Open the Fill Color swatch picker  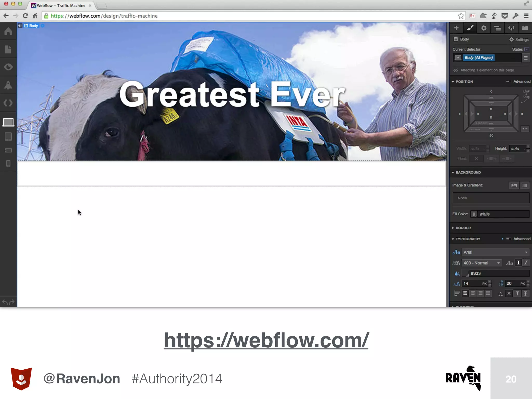click(474, 214)
